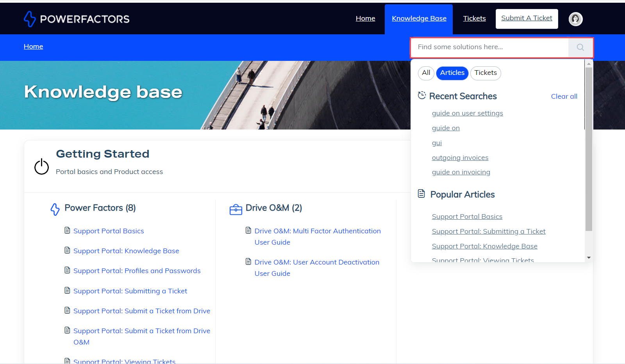Screen dimensions: 625x364
Task: Open Support Portal Basics article in Power Factors
Action: coord(109,231)
